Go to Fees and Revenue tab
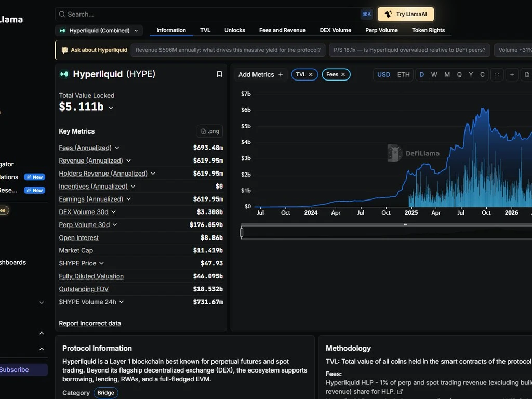The width and height of the screenshot is (532, 399). (282, 30)
